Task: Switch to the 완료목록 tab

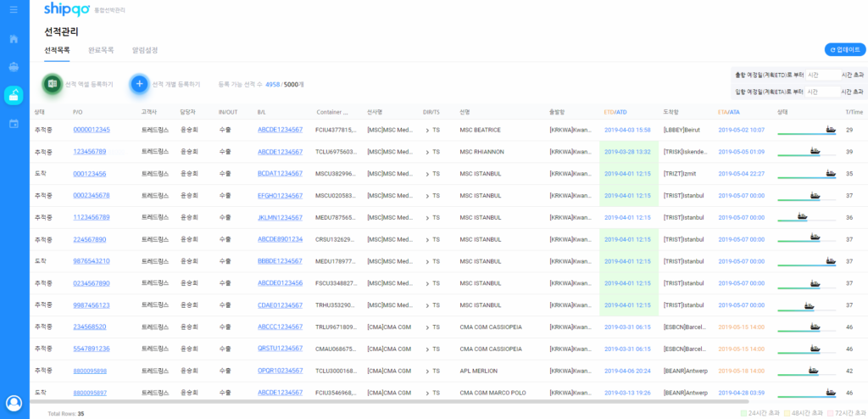Action: click(101, 50)
